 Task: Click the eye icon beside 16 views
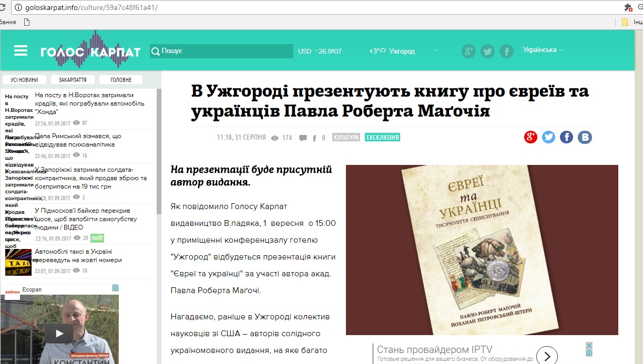(x=77, y=155)
